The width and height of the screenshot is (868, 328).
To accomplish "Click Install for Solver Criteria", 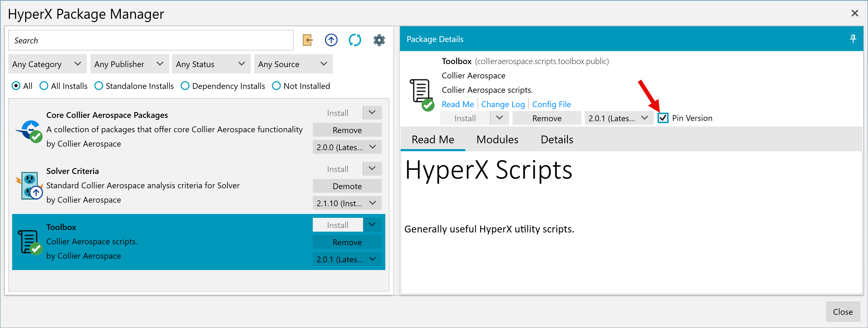I will coord(338,169).
